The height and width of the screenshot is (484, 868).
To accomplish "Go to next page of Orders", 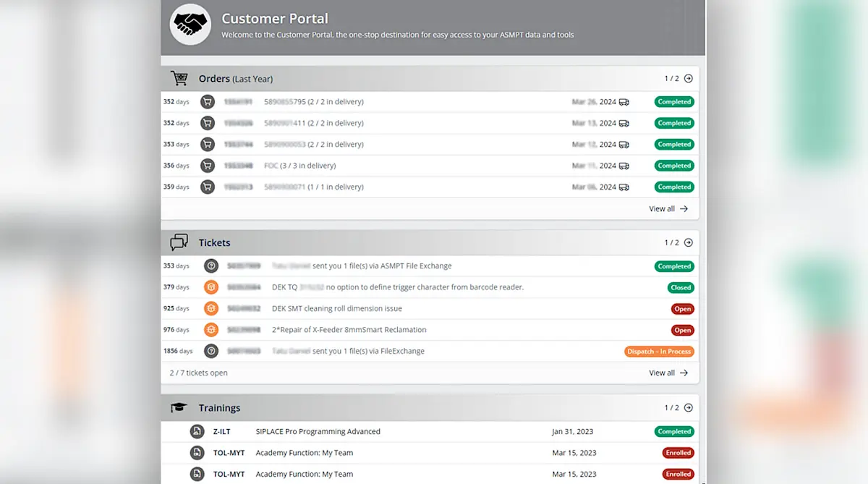I will pos(688,79).
